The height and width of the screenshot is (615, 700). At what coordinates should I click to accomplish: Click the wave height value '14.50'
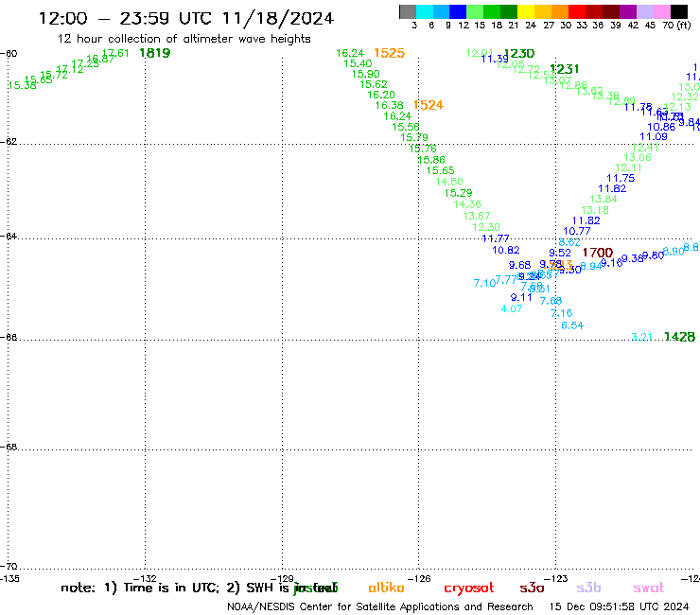coord(449,182)
